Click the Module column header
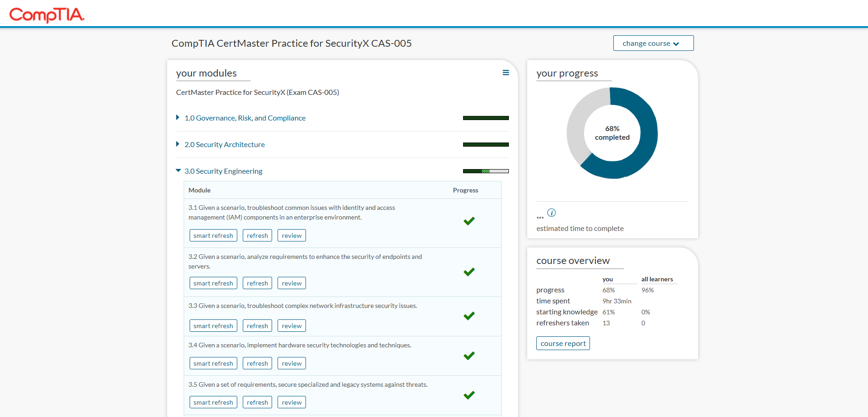The image size is (868, 417). [x=200, y=190]
